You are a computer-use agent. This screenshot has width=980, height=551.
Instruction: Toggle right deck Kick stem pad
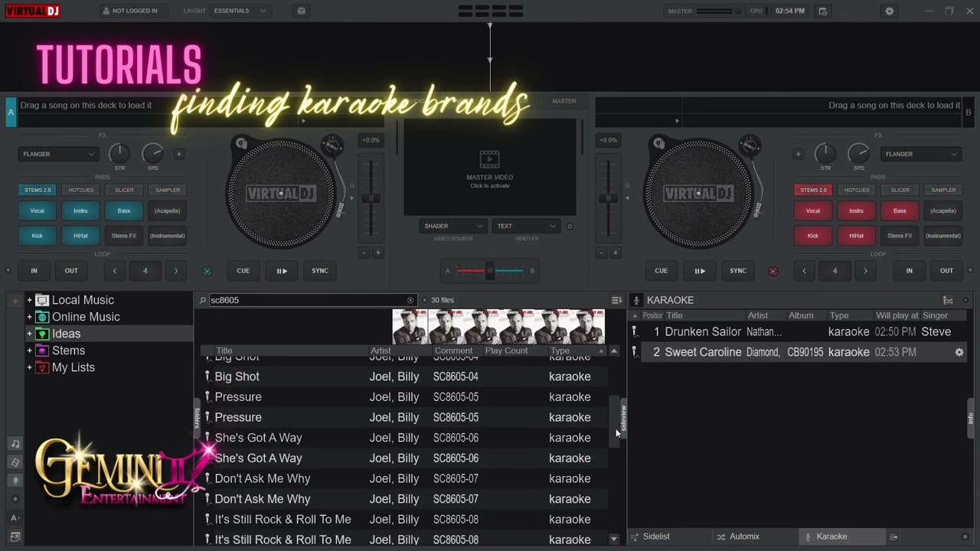813,236
